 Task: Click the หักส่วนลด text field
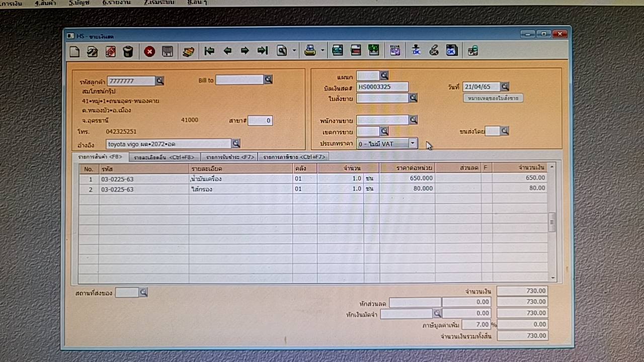tap(415, 302)
